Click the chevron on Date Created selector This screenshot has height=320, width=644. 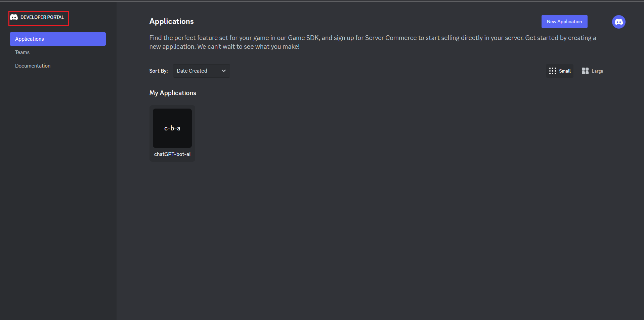pos(223,71)
